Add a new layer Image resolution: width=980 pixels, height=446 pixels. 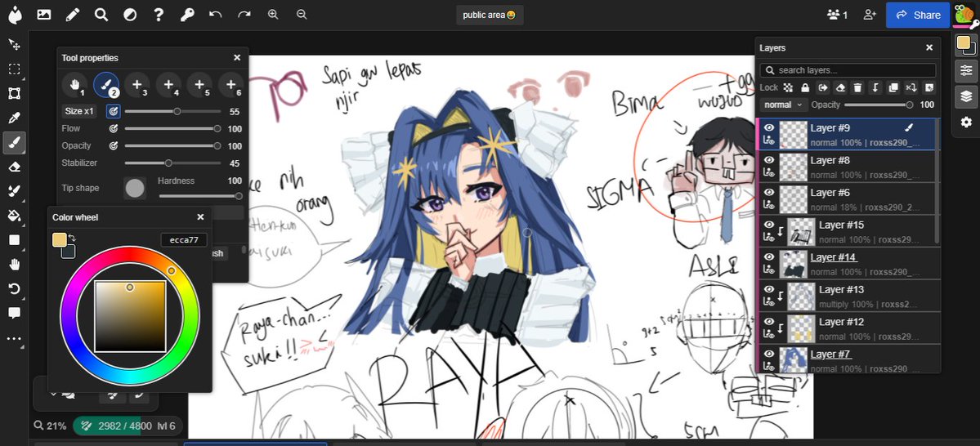coord(929,87)
